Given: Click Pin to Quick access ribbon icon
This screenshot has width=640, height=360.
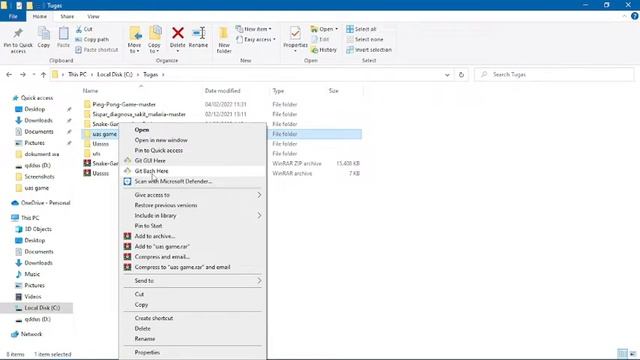Looking at the screenshot, I should (x=18, y=40).
